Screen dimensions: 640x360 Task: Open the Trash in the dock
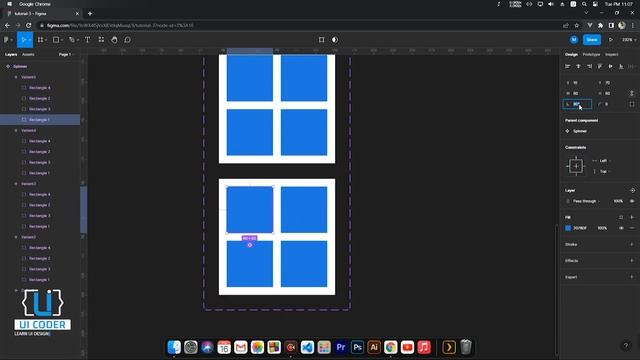(x=466, y=347)
